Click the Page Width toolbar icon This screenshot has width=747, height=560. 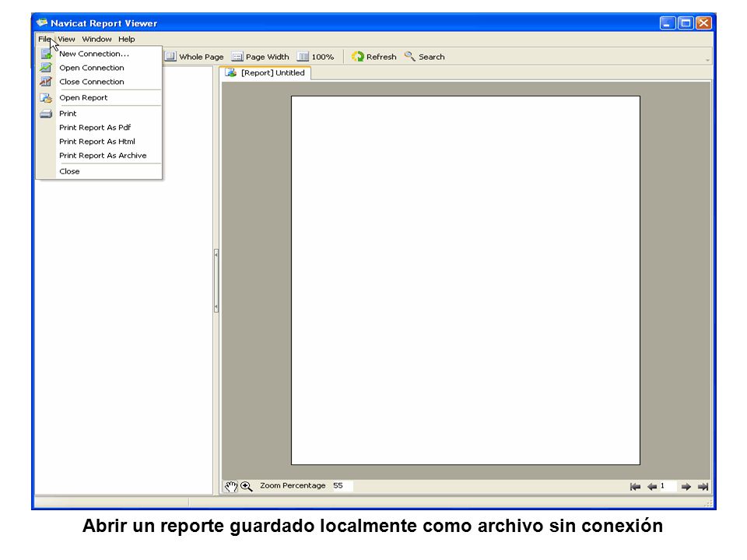pyautogui.click(x=237, y=57)
